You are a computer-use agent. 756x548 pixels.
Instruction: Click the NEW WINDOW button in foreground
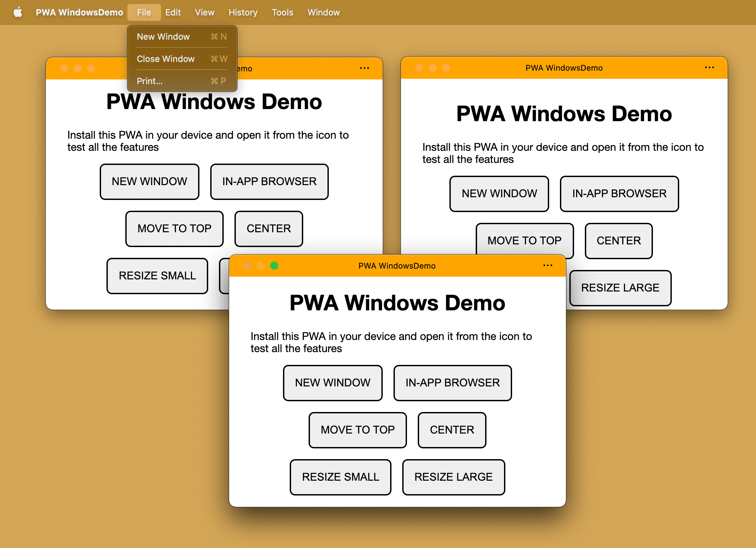(334, 382)
